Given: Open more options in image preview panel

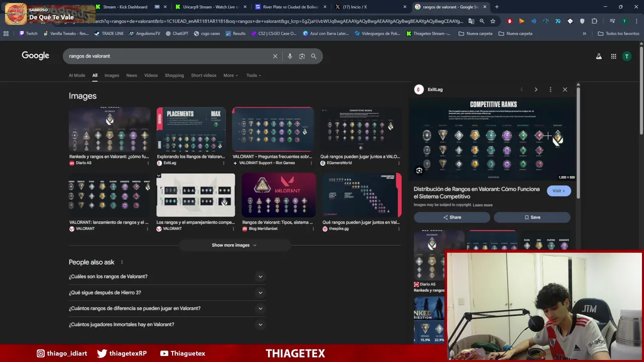Looking at the screenshot, I should click(550, 89).
